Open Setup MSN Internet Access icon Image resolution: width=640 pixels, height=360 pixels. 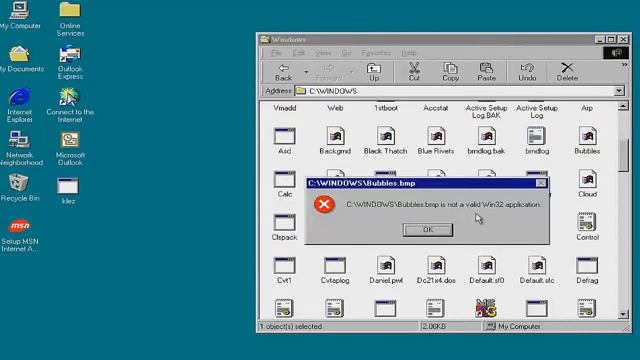(20, 236)
